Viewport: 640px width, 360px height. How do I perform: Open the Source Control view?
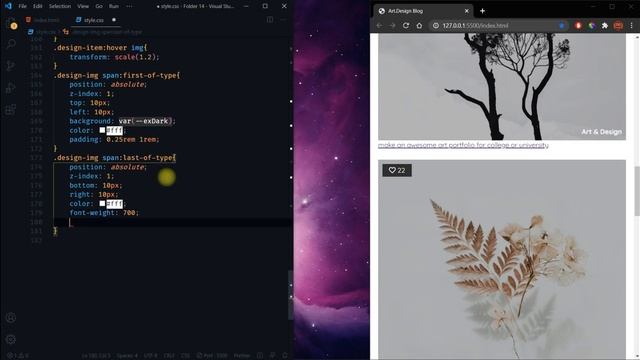[11, 65]
